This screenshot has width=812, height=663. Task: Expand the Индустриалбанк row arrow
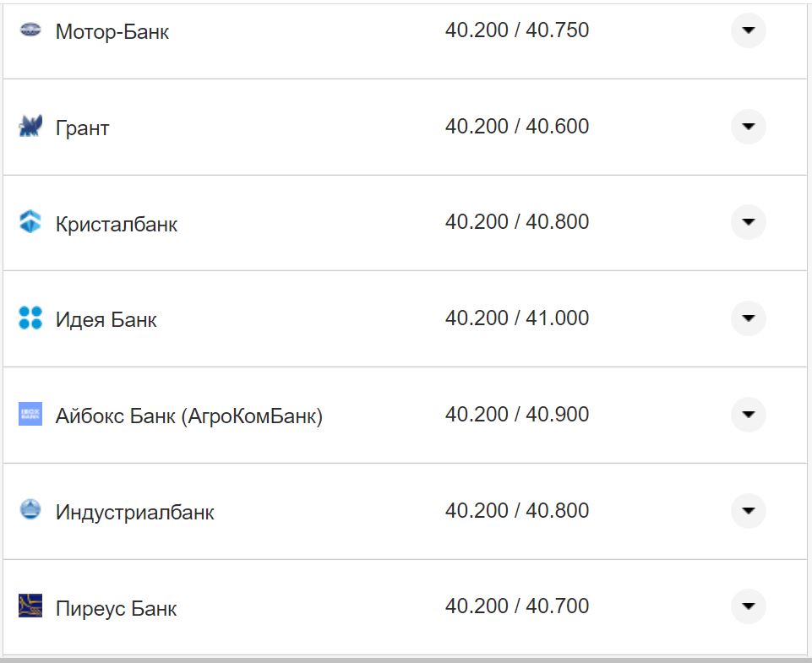pyautogui.click(x=748, y=511)
